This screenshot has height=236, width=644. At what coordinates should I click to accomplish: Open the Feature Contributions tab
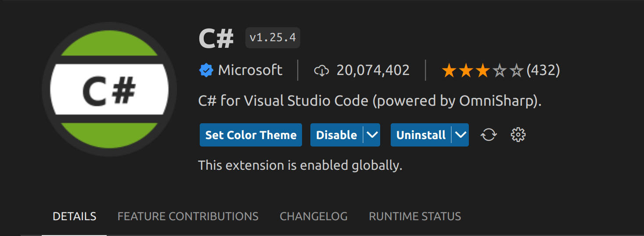coord(188,216)
